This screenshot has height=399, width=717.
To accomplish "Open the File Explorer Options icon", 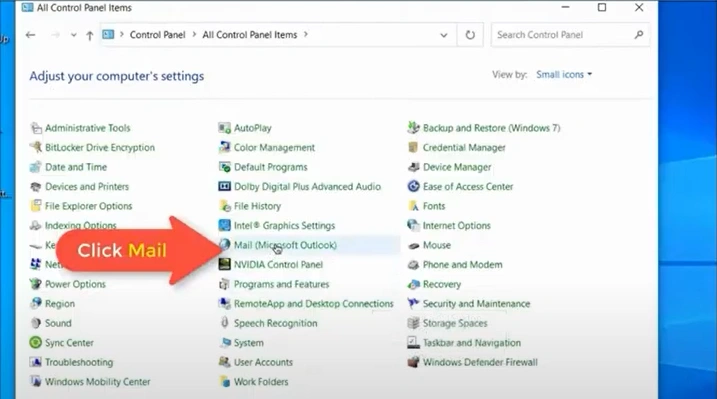I will pos(36,206).
